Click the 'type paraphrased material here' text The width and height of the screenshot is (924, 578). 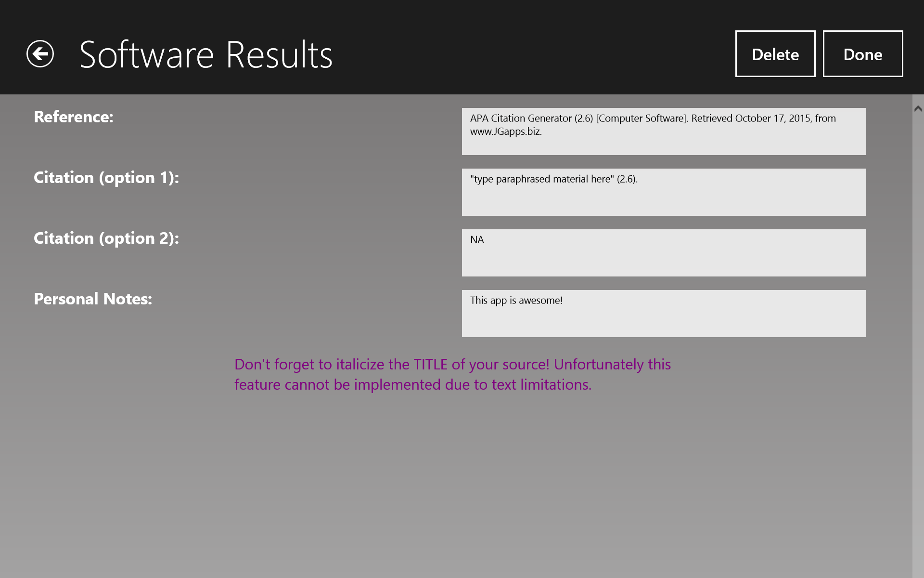[542, 179]
